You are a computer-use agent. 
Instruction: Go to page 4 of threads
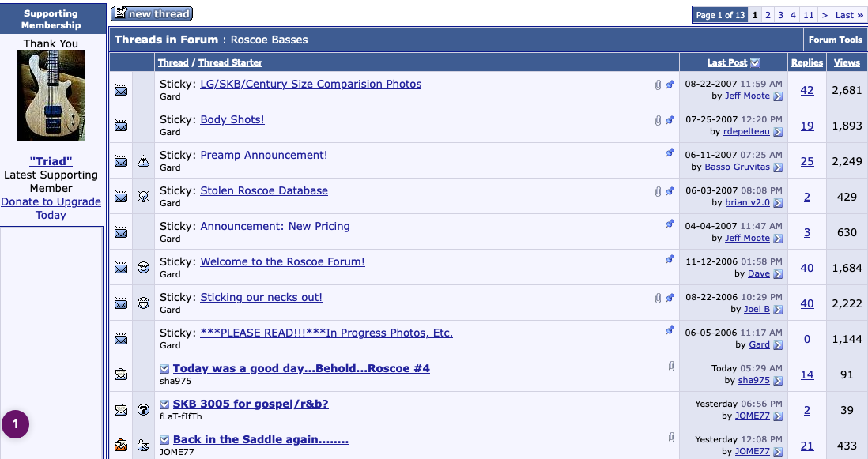[x=793, y=15]
